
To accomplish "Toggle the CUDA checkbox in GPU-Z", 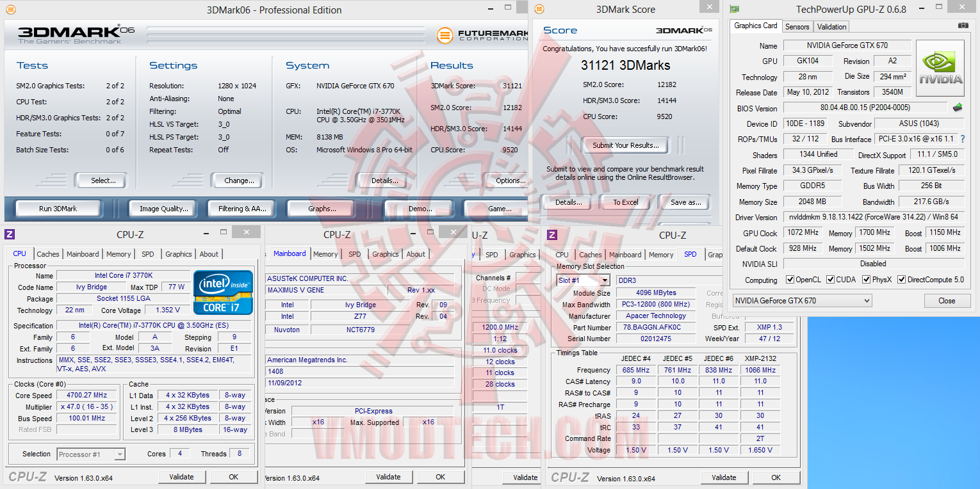I will pos(830,280).
